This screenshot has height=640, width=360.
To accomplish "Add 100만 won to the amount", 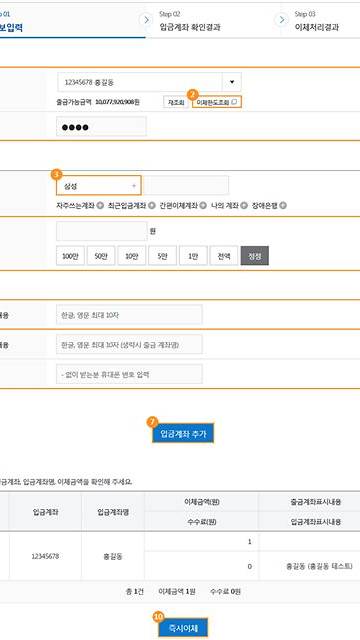I will click(x=70, y=256).
